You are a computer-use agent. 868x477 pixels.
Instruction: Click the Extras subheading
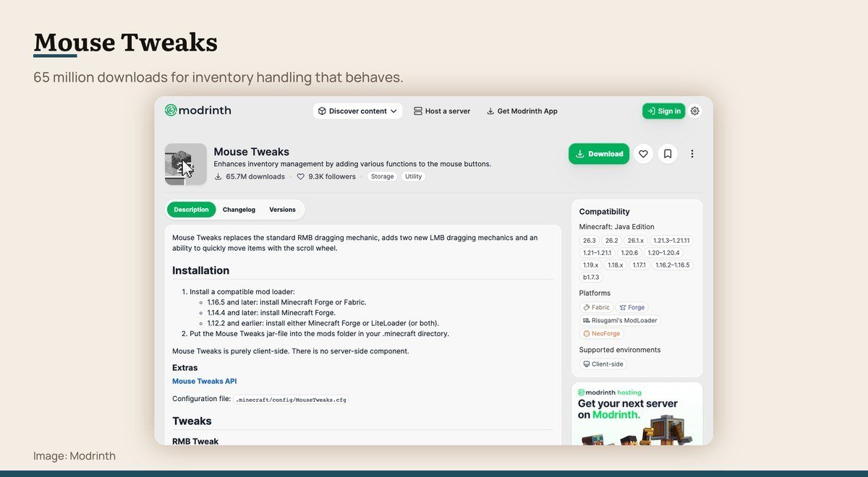[185, 368]
